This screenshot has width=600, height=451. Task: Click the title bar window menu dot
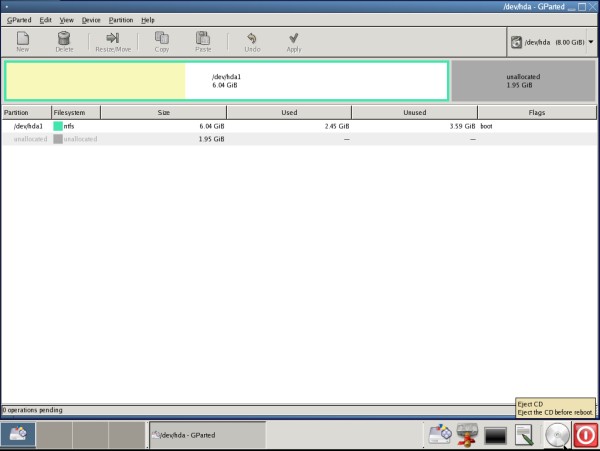point(7,7)
